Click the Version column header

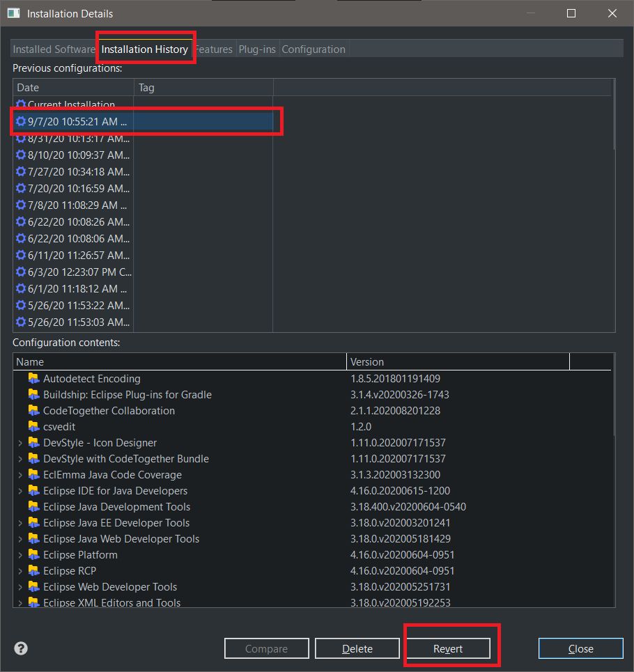click(x=458, y=361)
